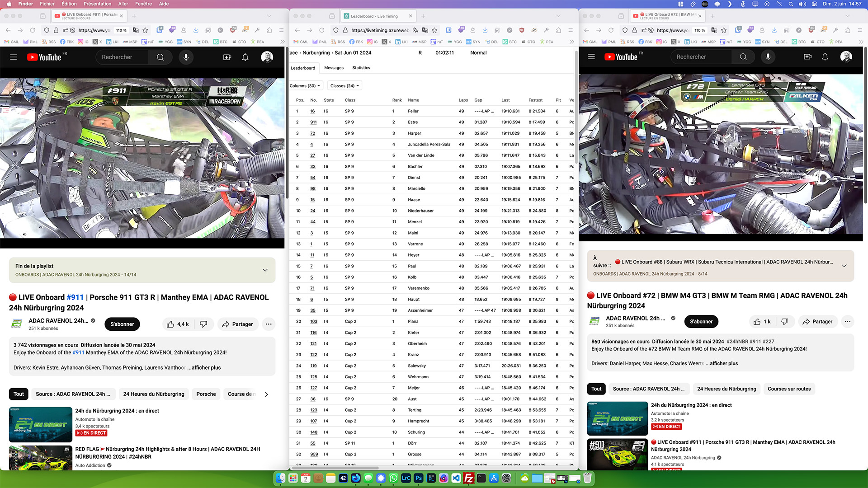Subscribe to ADAC RAVENOL in left window
Viewport: 868px width, 488px height.
(122, 324)
